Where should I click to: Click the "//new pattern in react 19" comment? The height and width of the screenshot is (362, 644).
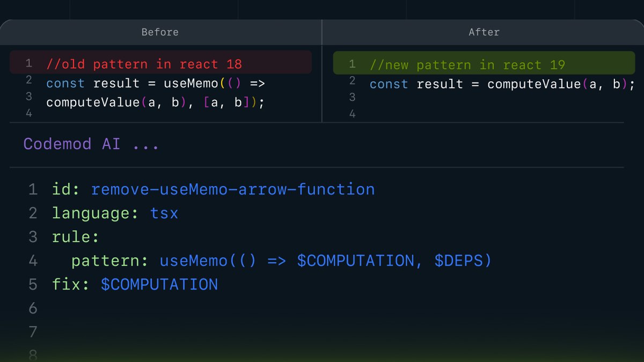pyautogui.click(x=467, y=65)
